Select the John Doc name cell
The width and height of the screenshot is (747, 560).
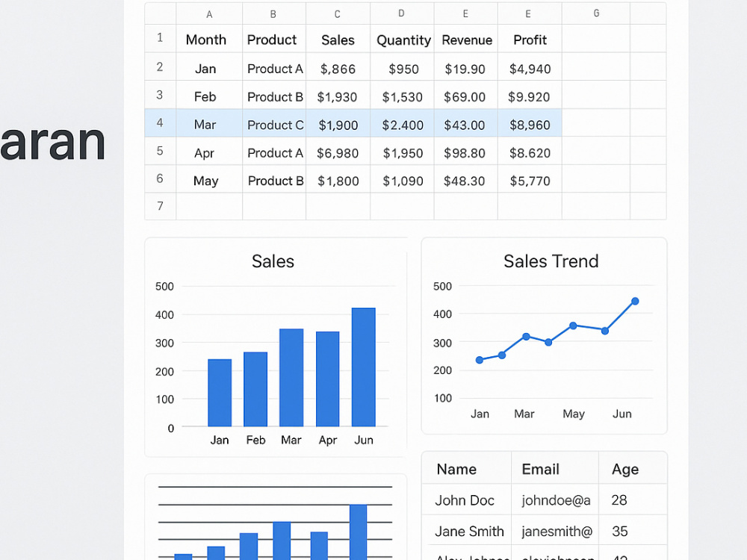click(466, 500)
